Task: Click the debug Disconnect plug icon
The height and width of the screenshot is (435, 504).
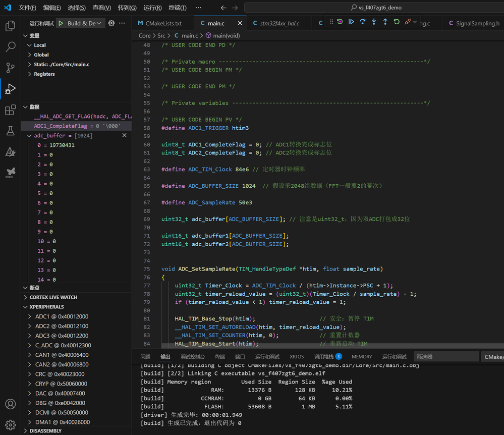Action: click(408, 22)
